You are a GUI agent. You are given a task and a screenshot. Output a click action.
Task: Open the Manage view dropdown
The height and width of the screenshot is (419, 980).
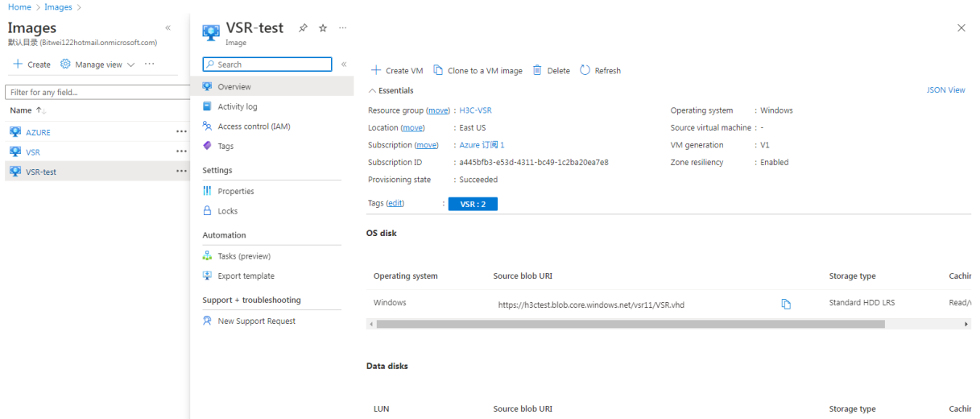97,64
